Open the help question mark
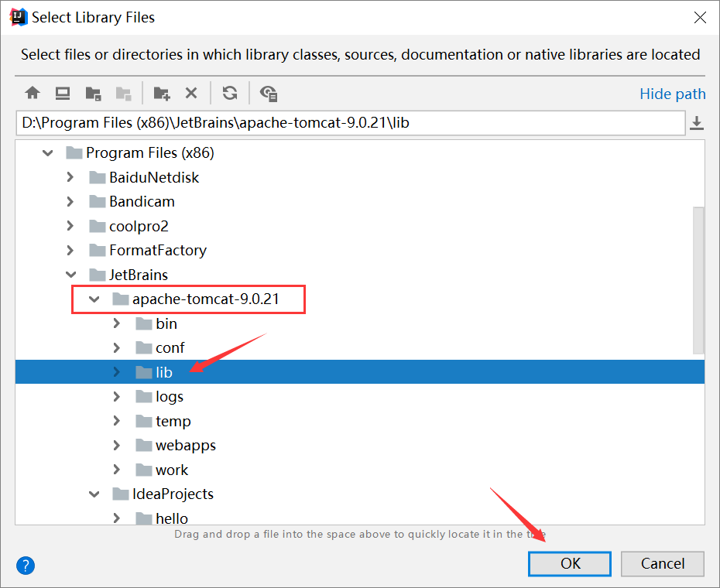720x588 pixels. pyautogui.click(x=25, y=566)
